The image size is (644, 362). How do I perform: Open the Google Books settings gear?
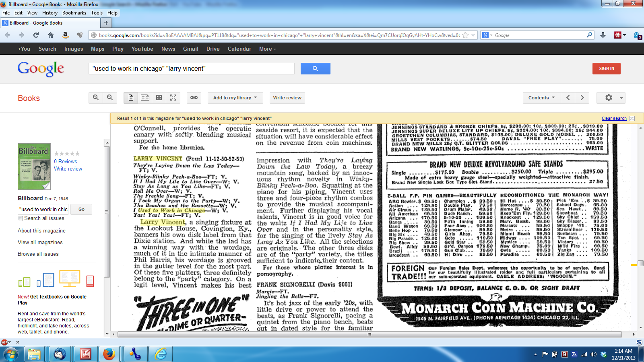[x=611, y=98]
